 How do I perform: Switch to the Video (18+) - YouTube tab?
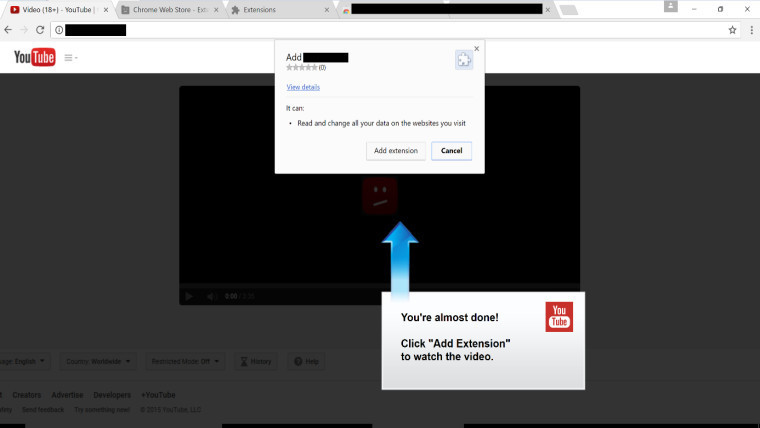coord(57,10)
